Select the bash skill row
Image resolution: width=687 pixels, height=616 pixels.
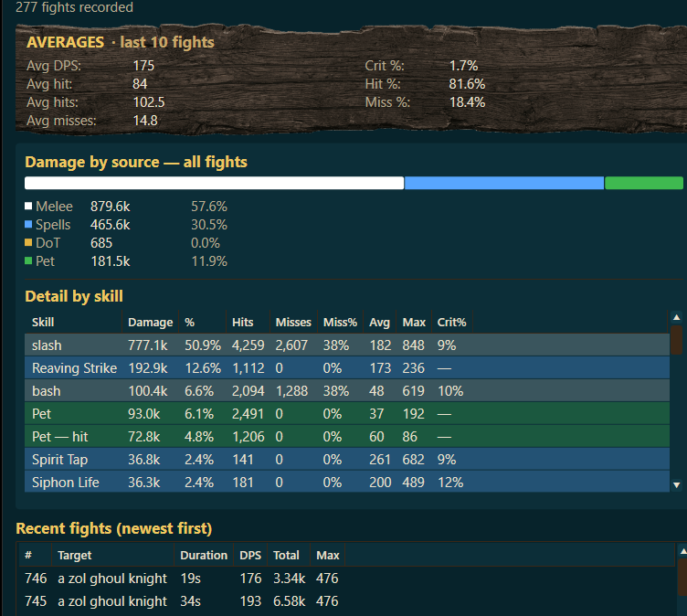click(347, 390)
